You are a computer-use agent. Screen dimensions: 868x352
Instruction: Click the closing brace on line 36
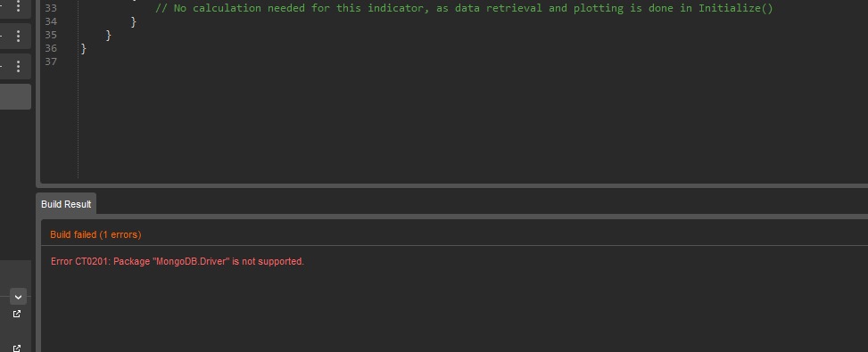[84, 48]
